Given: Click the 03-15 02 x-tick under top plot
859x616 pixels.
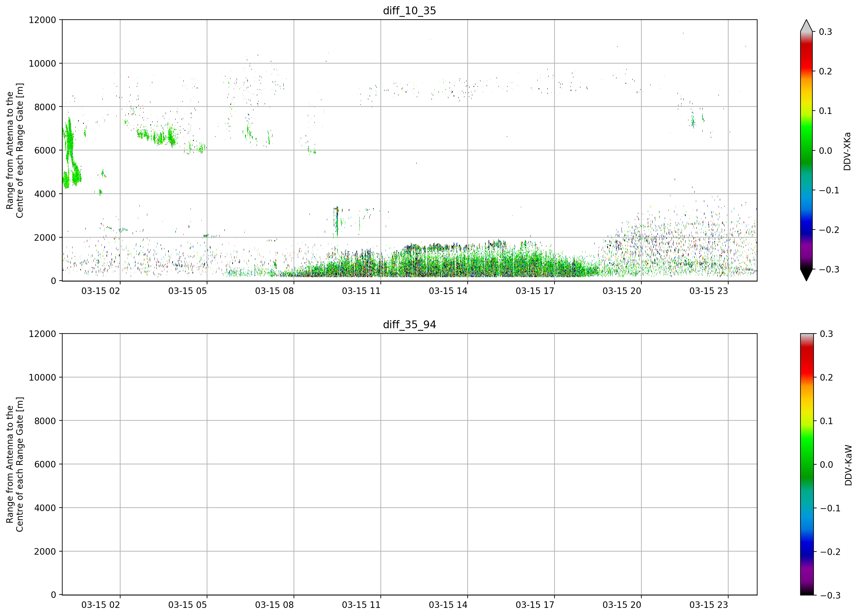Looking at the screenshot, I should (x=101, y=291).
